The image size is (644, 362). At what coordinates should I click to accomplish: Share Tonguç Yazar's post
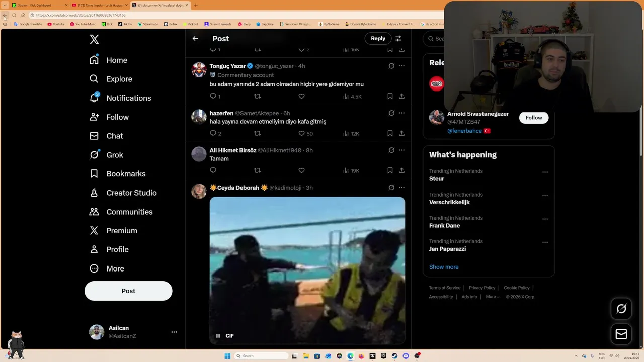tap(401, 96)
